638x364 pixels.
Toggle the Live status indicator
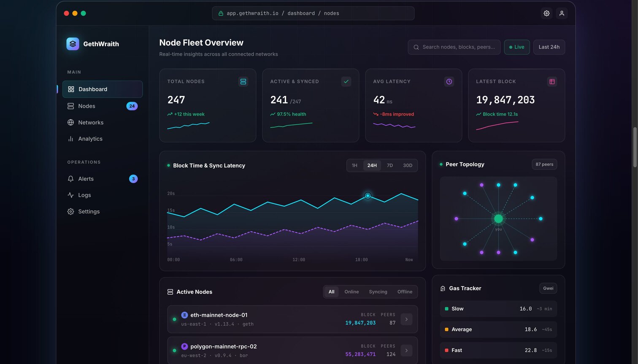[517, 47]
